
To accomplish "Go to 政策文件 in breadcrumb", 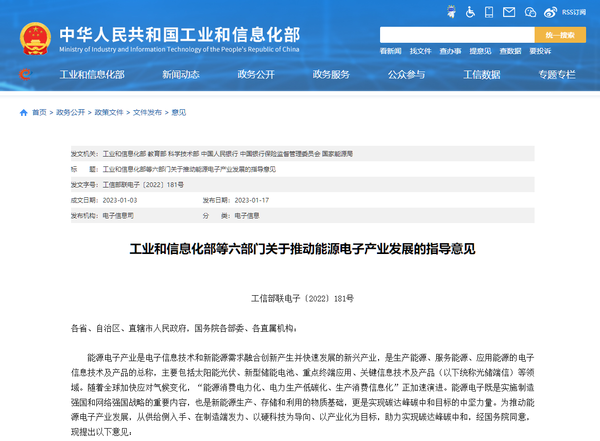I will (x=109, y=112).
